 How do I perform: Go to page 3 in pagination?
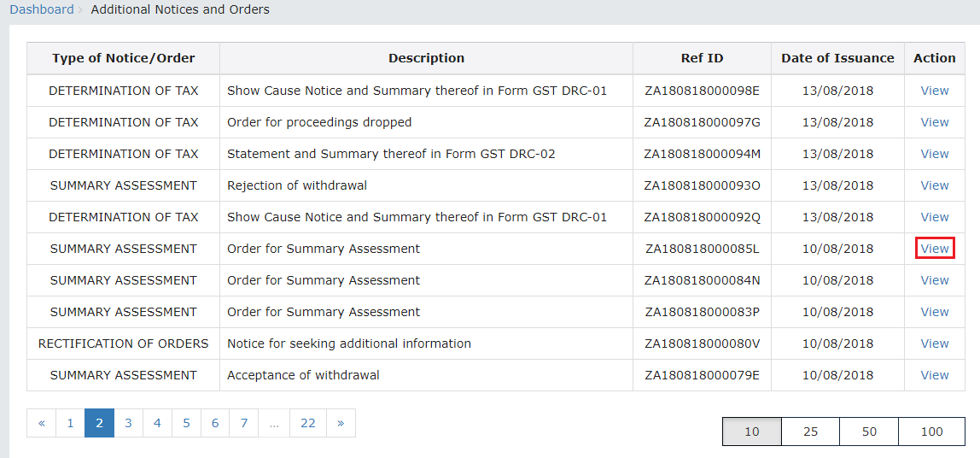[128, 423]
